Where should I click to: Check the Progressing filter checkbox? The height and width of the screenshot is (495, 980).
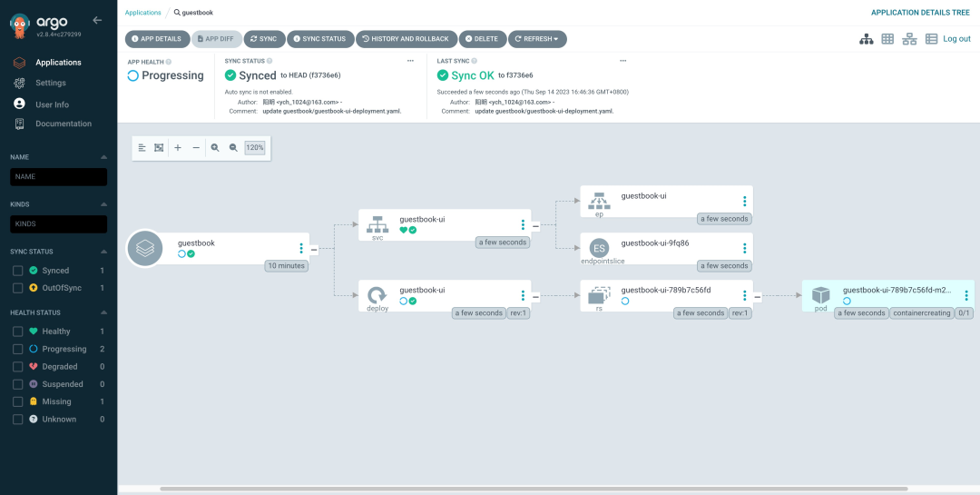[17, 349]
